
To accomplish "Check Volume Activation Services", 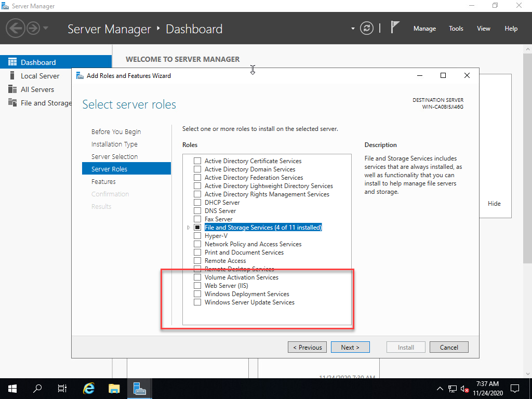I will (197, 277).
